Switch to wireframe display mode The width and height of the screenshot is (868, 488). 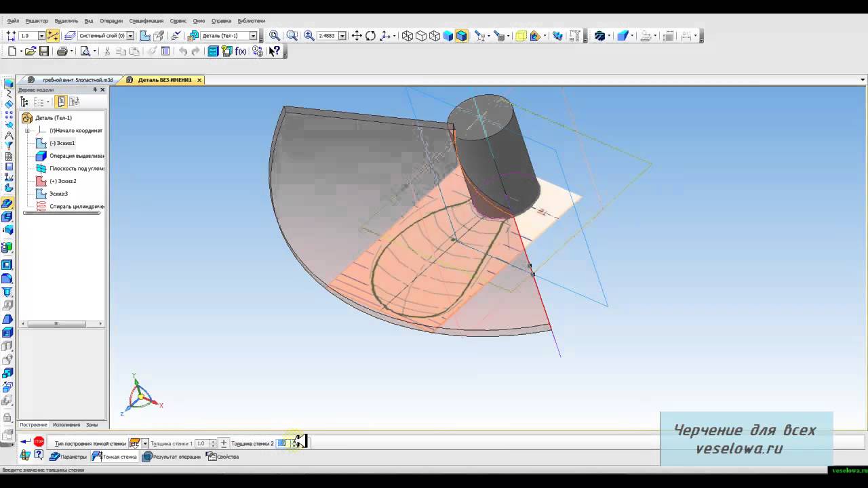click(408, 36)
